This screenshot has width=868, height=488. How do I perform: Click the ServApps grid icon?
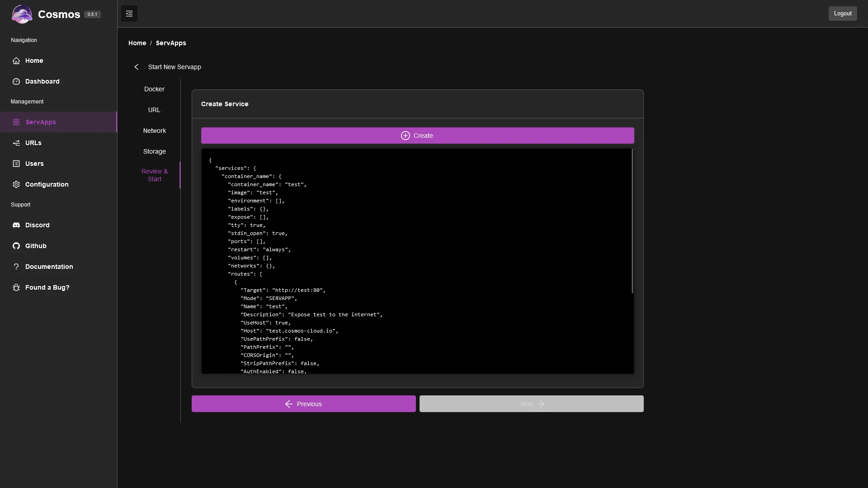click(16, 122)
